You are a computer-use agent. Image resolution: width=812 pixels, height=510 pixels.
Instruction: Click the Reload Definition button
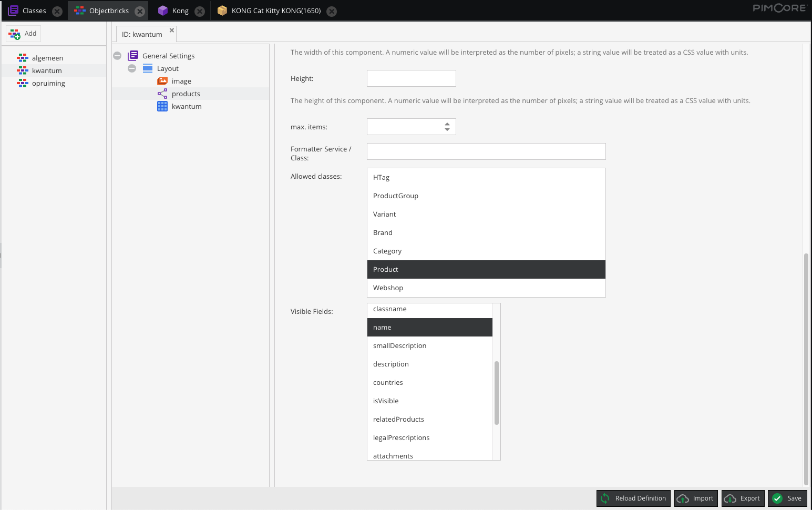click(633, 498)
